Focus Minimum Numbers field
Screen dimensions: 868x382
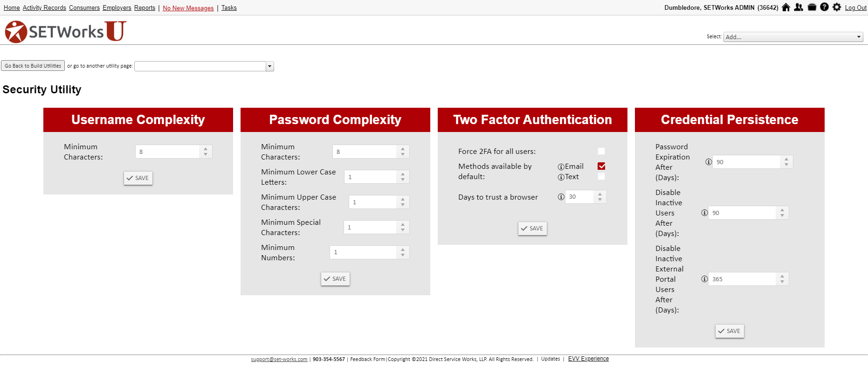pos(364,252)
